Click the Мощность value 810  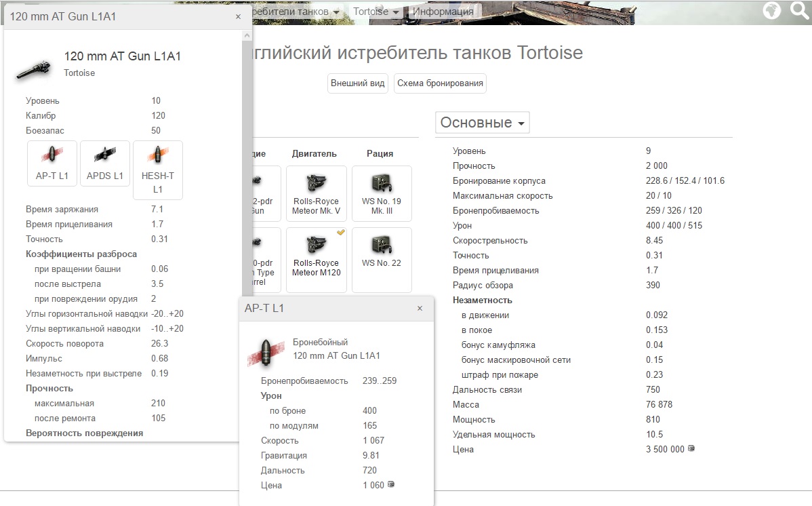pos(653,419)
